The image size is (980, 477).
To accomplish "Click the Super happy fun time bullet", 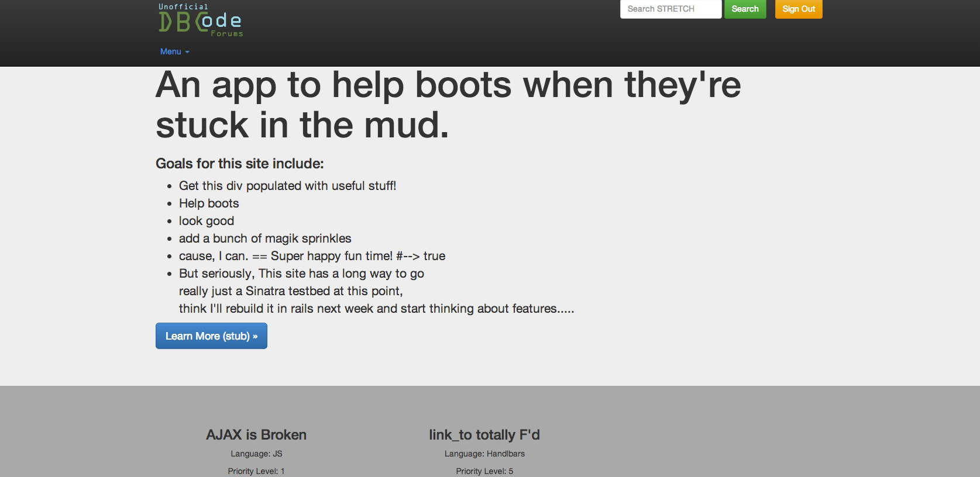I will [312, 256].
